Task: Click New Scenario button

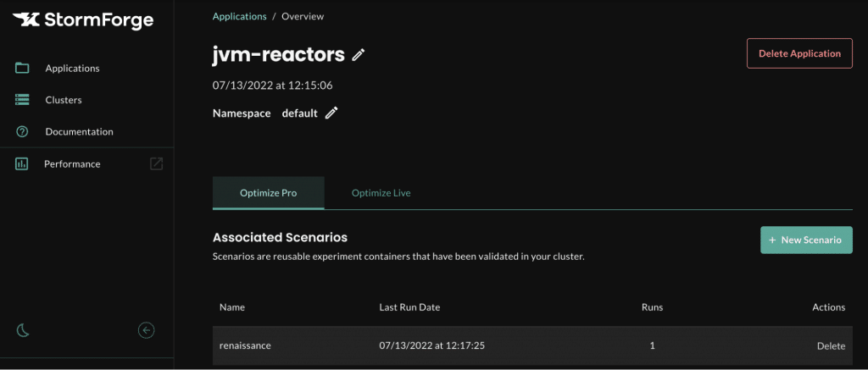Action: (x=806, y=240)
